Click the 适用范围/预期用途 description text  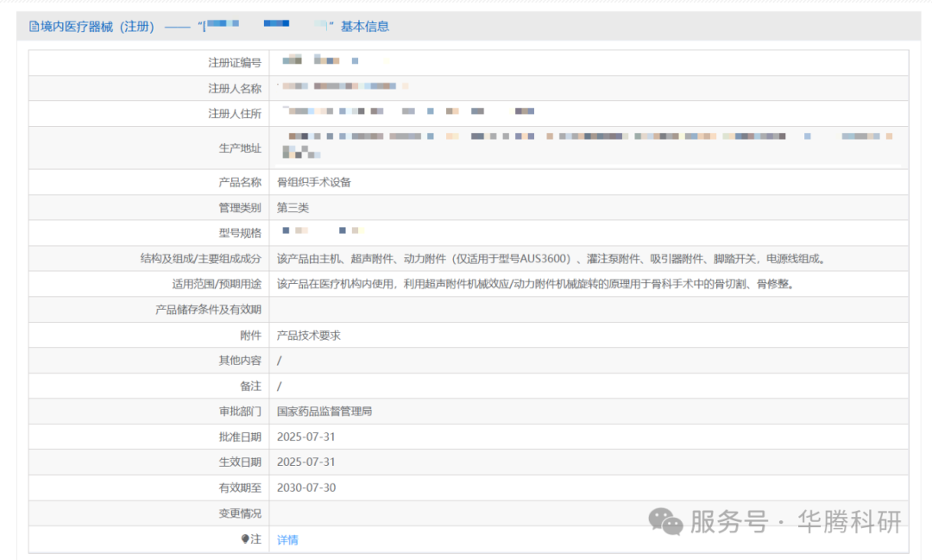tap(534, 284)
